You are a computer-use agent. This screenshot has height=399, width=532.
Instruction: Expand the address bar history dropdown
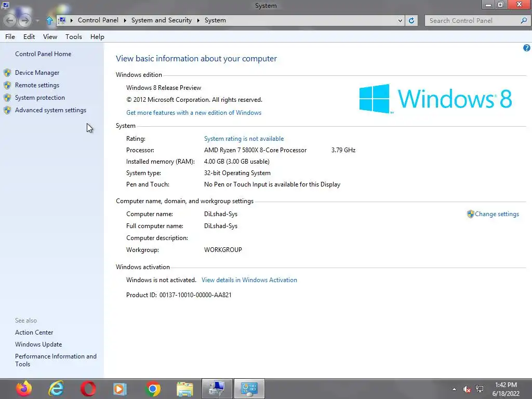click(401, 20)
